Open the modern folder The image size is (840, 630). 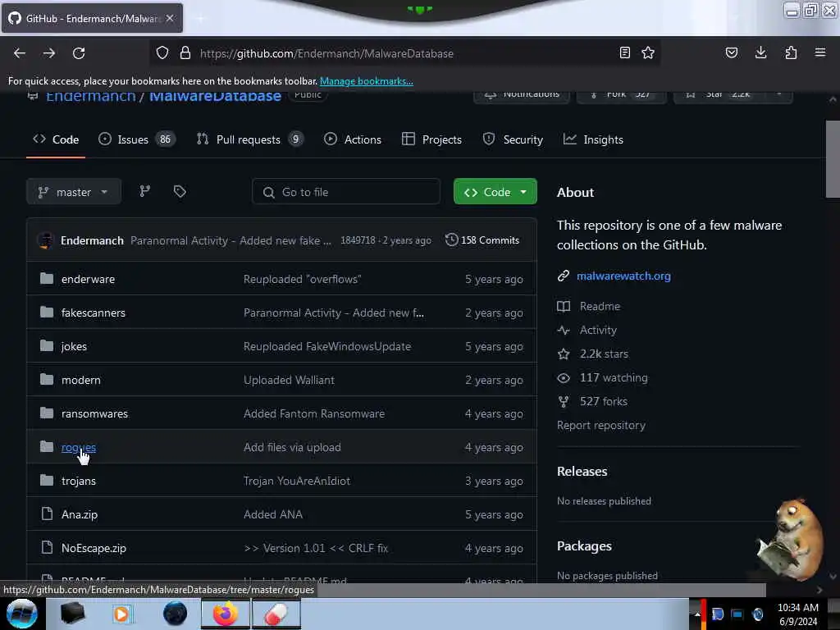tap(81, 380)
